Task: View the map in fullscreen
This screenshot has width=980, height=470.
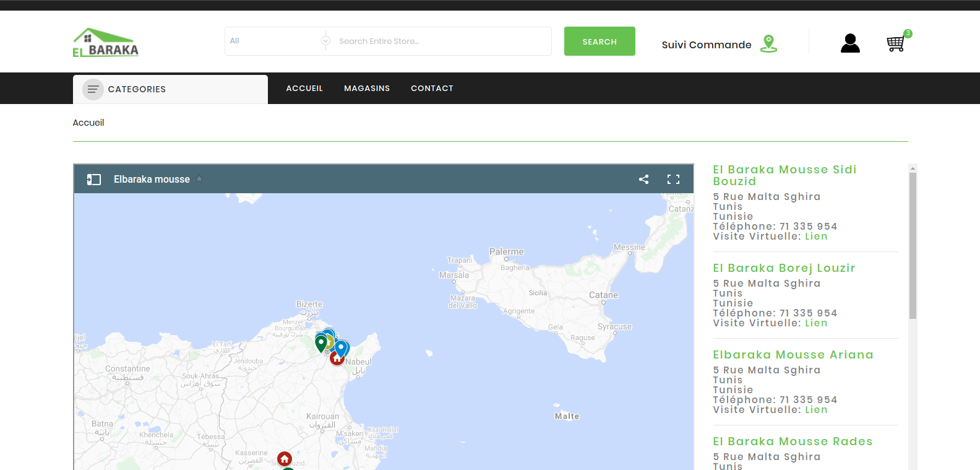Action: coord(673,179)
